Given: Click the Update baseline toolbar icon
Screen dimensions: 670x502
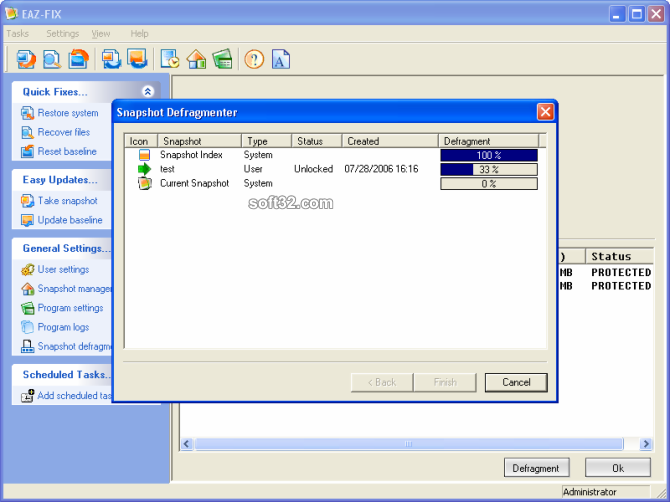Looking at the screenshot, I should pyautogui.click(x=137, y=59).
